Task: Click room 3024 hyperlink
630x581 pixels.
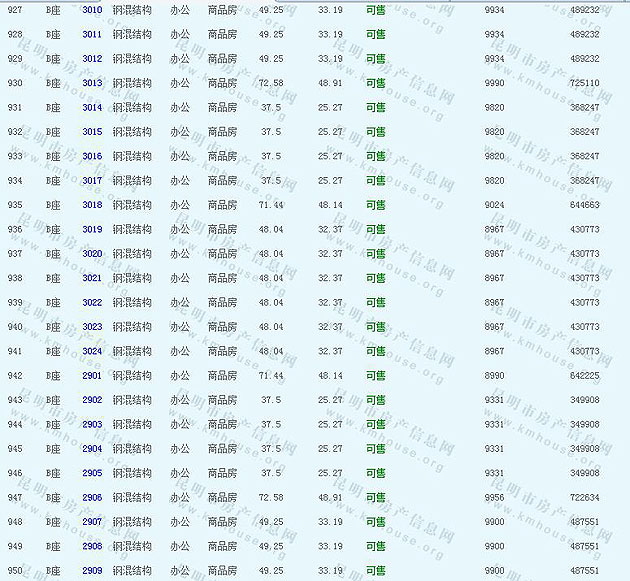Action: (92, 351)
